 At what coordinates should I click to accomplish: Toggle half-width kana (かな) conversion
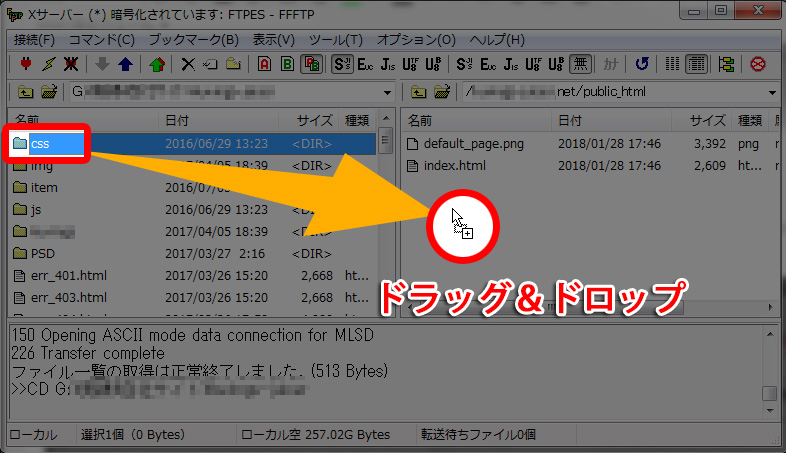[x=611, y=64]
